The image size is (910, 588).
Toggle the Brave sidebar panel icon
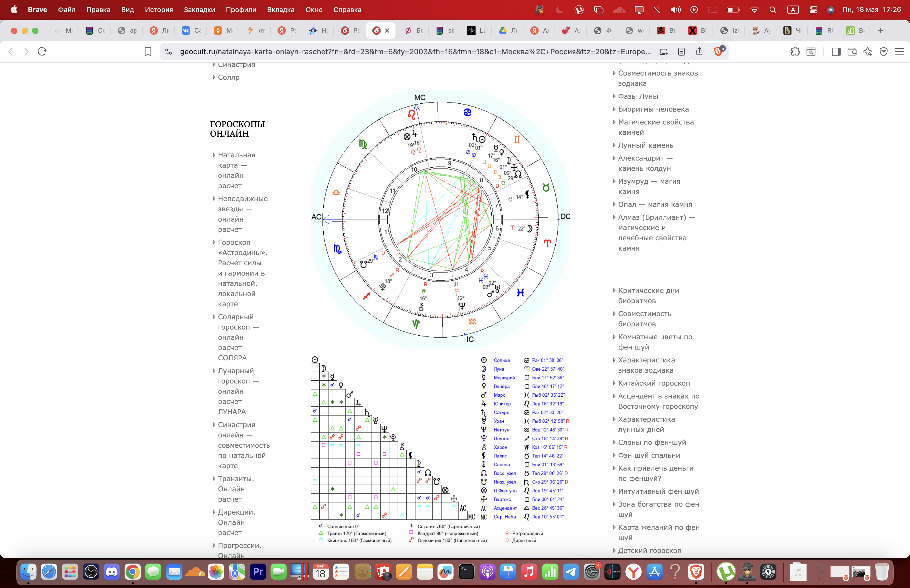(836, 52)
